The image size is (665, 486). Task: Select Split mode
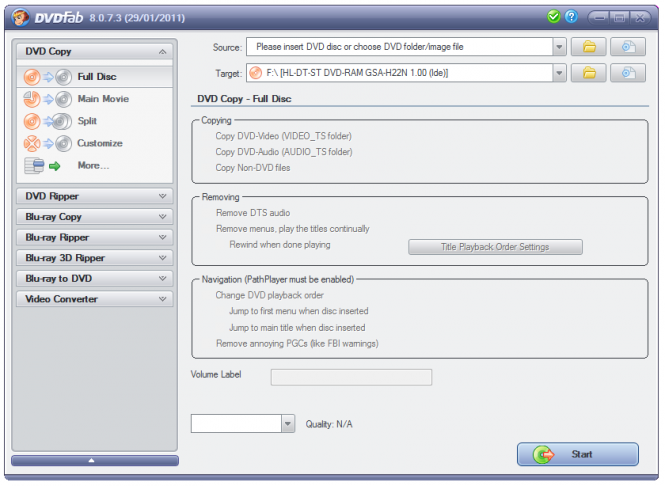95,121
